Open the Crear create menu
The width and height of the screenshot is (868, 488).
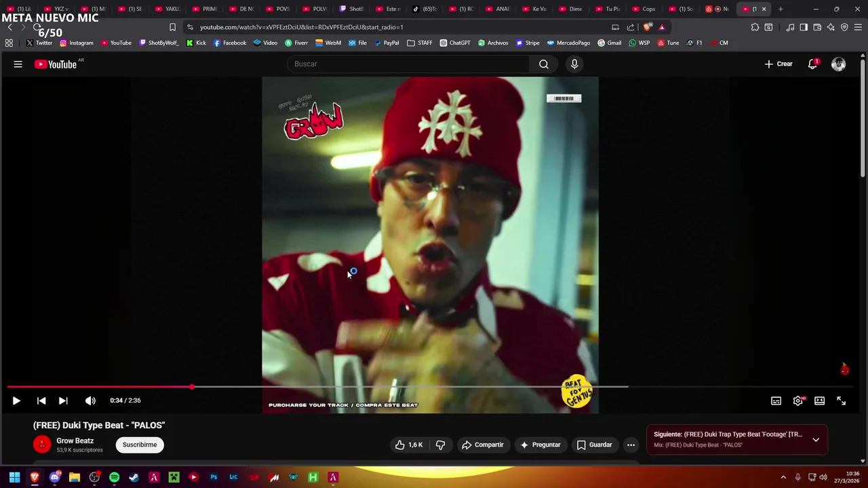(x=778, y=64)
